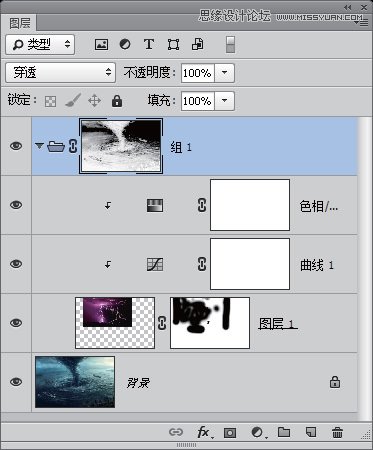Click the 不透明度 100% value field

point(198,73)
